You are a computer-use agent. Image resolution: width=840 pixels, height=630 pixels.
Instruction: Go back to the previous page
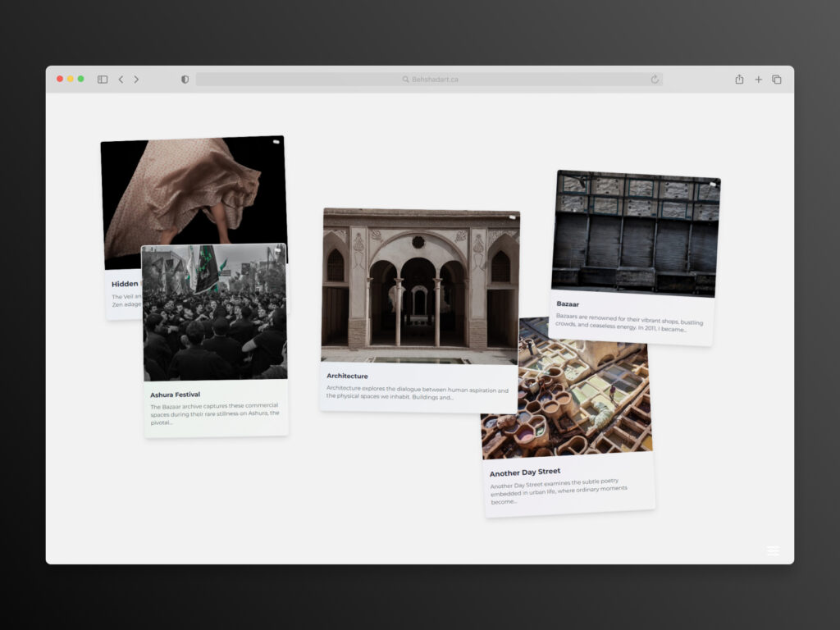121,80
